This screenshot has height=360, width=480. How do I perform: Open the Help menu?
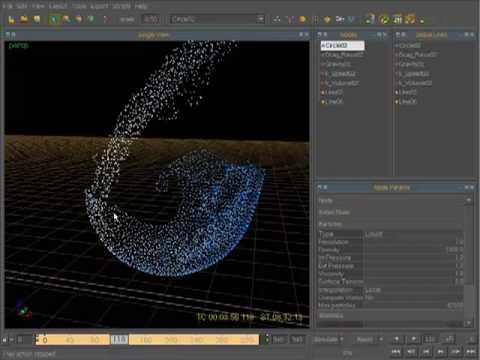(141, 6)
